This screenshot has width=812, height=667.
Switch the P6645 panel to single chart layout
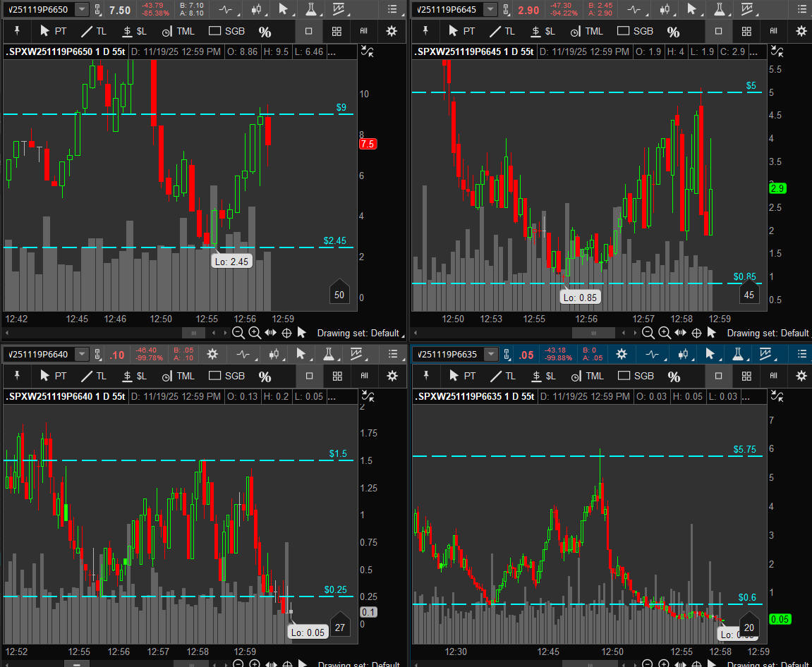718,31
